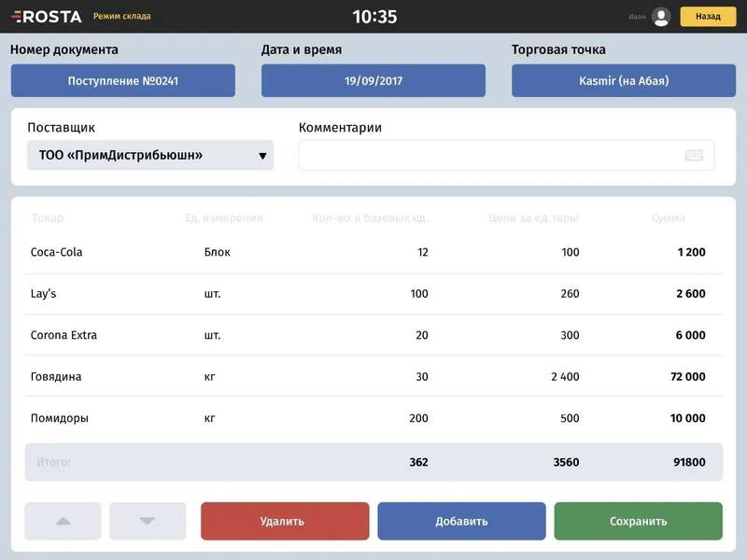
Task: Click the ROSTA logo
Action: [46, 17]
